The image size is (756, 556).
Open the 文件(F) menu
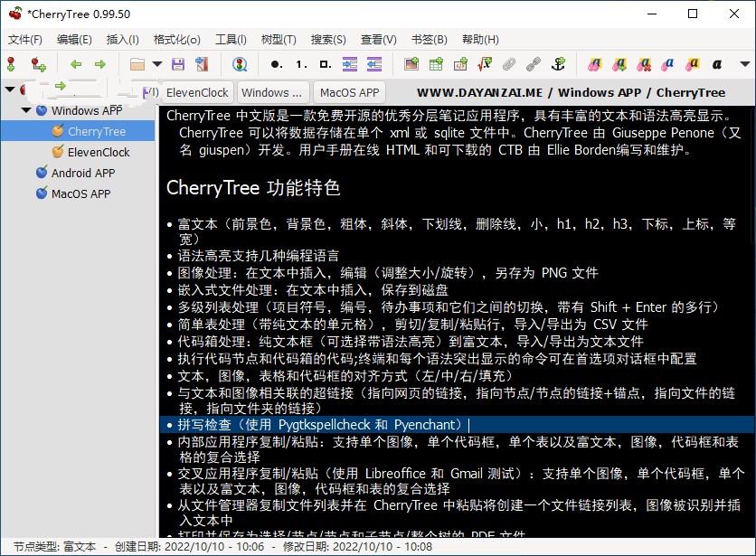(25, 40)
